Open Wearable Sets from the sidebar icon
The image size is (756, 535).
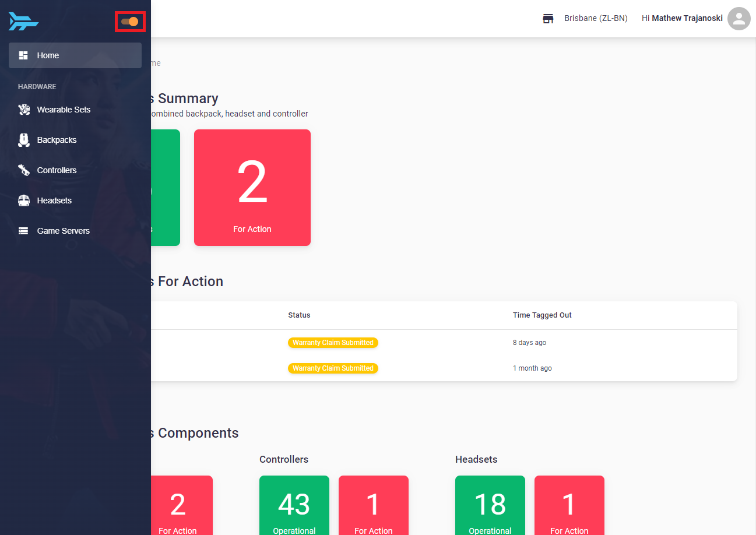(x=24, y=110)
